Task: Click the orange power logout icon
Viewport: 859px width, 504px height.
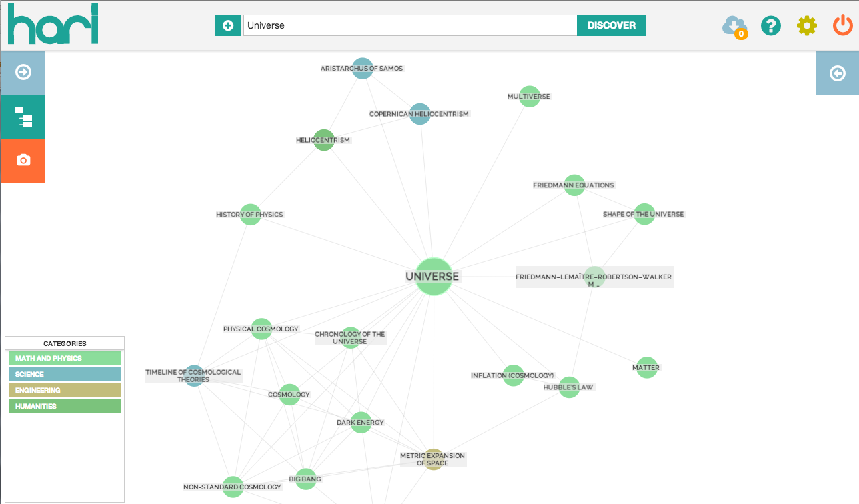Action: tap(842, 26)
